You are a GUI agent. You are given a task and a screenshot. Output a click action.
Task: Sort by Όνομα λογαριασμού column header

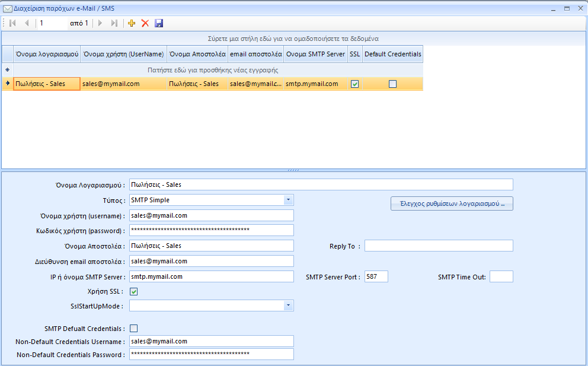click(47, 54)
